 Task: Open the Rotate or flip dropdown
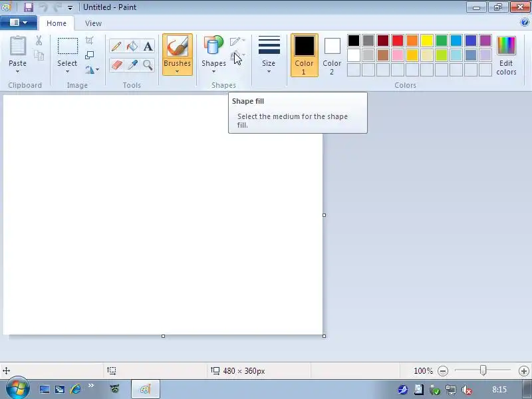pyautogui.click(x=92, y=70)
